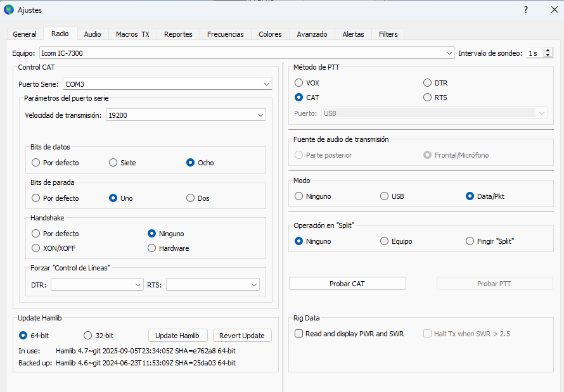Screen dimensions: 564x392
Task: Click the Revert Update button
Action: tap(241, 336)
